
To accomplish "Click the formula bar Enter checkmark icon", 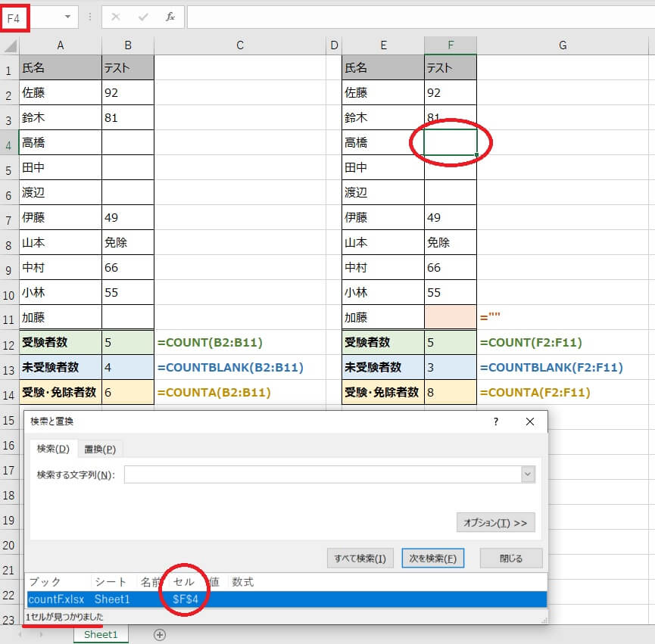I will pos(143,17).
